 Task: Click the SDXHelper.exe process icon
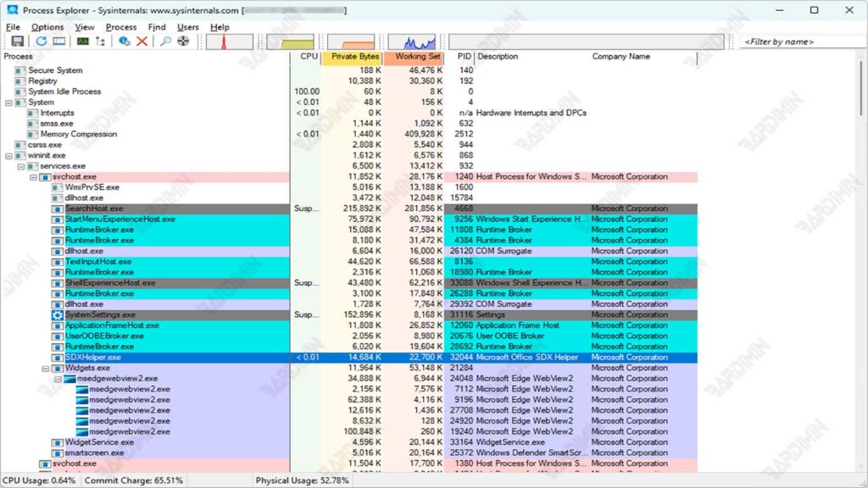pyautogui.click(x=58, y=358)
